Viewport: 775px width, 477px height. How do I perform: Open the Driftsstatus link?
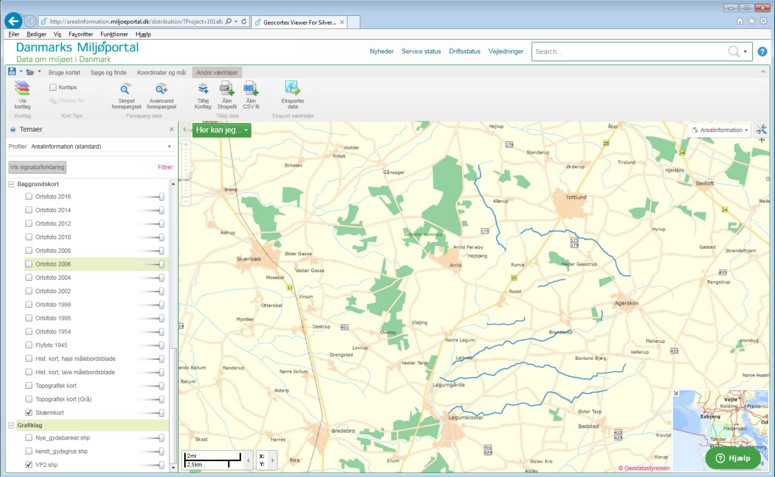[465, 51]
